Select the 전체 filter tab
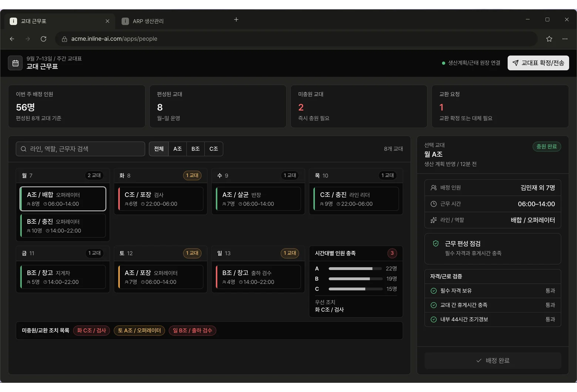This screenshot has width=577, height=392. [159, 149]
